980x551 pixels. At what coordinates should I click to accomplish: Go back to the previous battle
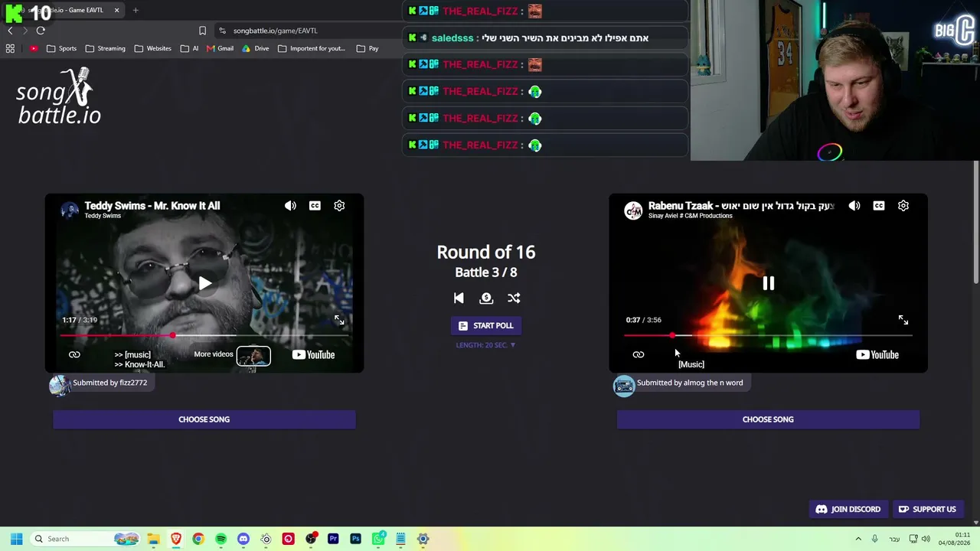click(x=459, y=298)
